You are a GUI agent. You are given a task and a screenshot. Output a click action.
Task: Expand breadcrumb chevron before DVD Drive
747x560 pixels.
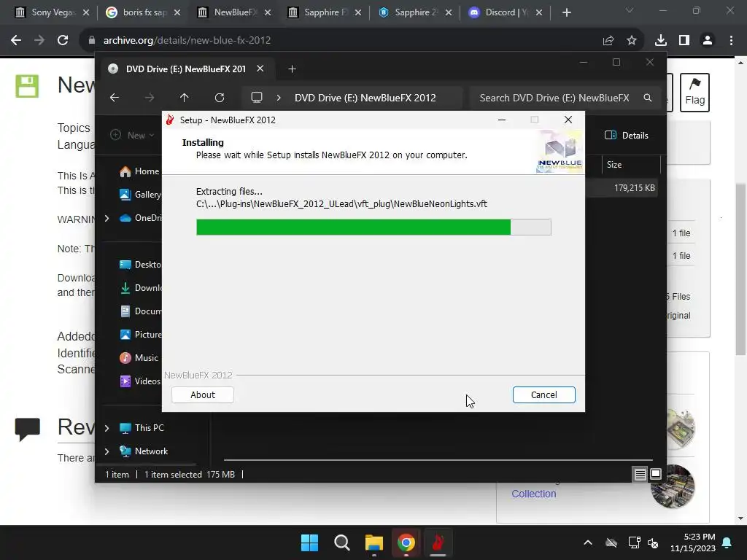coord(279,98)
